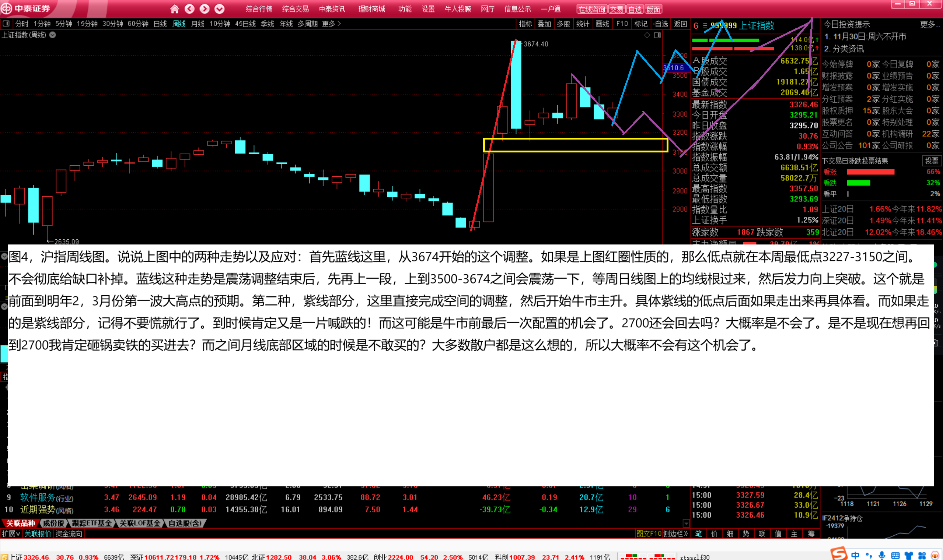943x560 pixels.
Task: Select the 资金流向 tab
Action: click(69, 533)
